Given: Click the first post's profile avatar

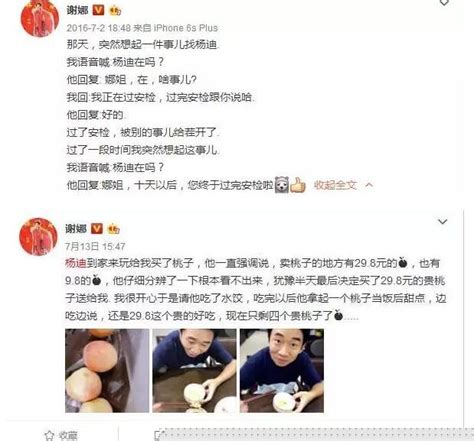Looking at the screenshot, I should pos(40,17).
